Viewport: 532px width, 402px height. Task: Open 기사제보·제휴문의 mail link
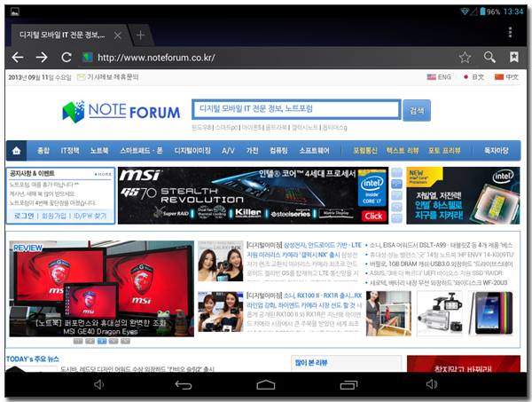pyautogui.click(x=108, y=77)
